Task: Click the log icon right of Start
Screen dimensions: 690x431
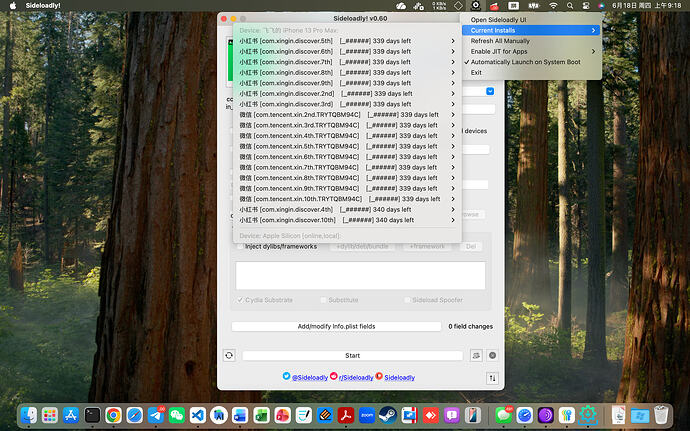Action: click(476, 355)
